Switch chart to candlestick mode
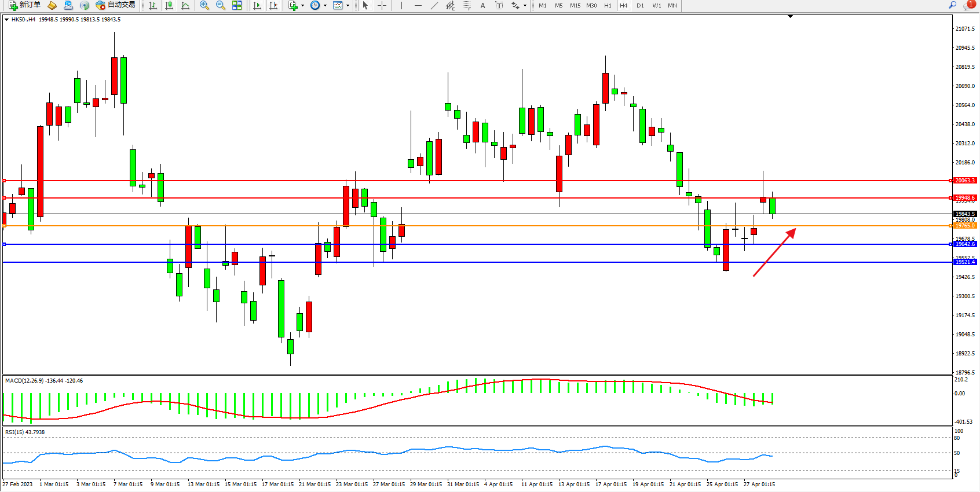 [x=169, y=5]
